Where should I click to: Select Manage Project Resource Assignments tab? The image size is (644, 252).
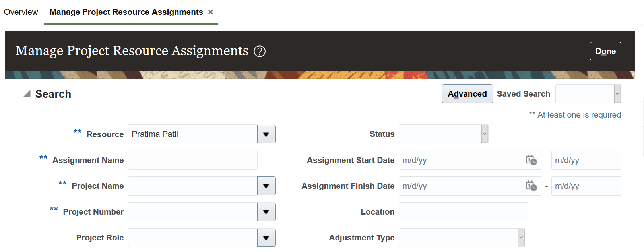pyautogui.click(x=126, y=12)
